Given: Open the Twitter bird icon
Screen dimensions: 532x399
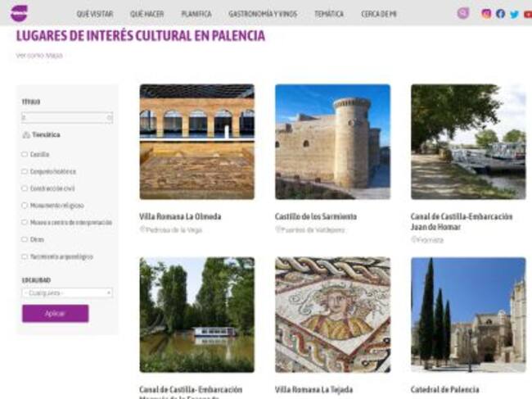Looking at the screenshot, I should (514, 14).
